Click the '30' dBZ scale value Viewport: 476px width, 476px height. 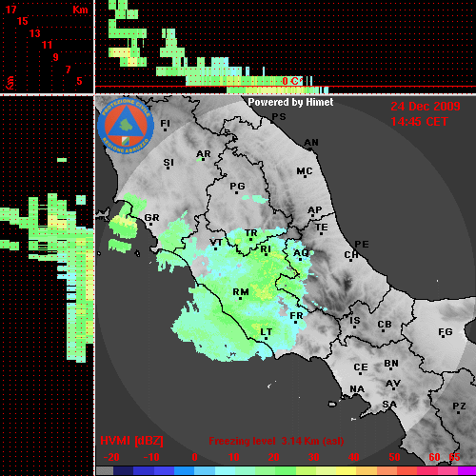coord(313,457)
